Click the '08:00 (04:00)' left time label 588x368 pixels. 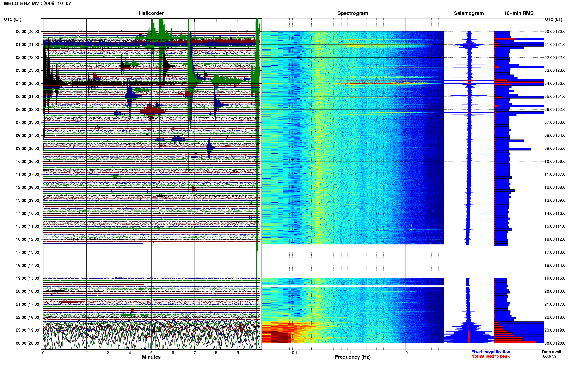point(28,135)
